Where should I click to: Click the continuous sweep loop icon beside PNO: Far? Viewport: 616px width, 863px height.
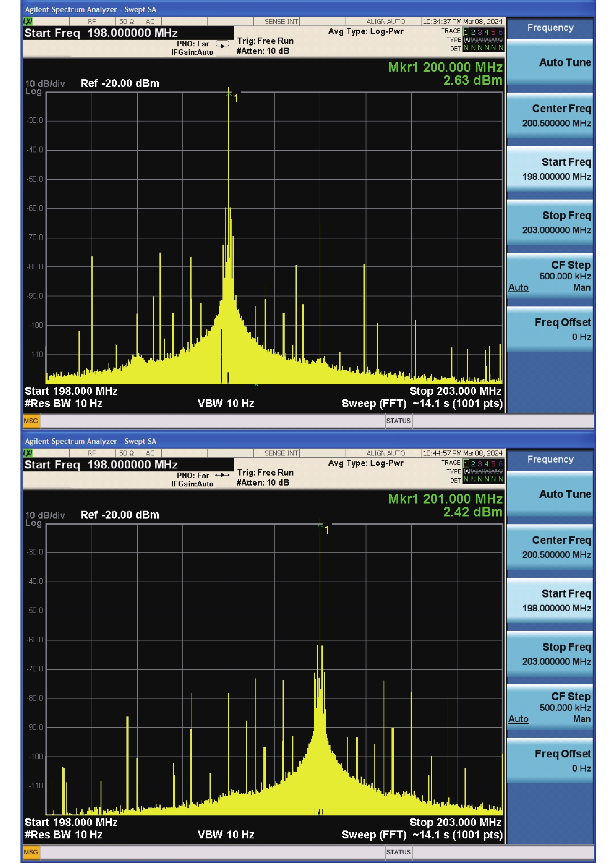pos(222,44)
